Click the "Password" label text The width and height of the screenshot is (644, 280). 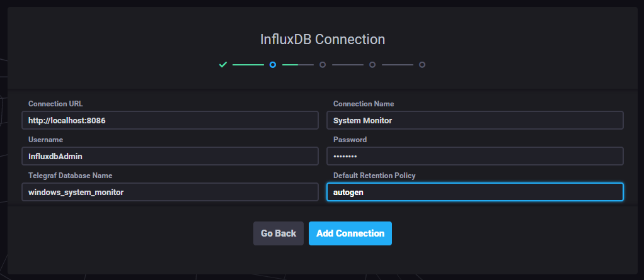350,140
